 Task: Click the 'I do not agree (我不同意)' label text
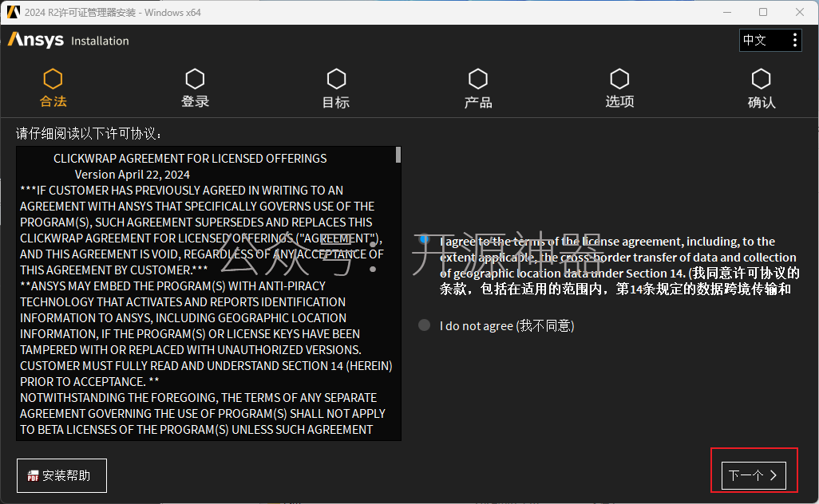(x=507, y=326)
